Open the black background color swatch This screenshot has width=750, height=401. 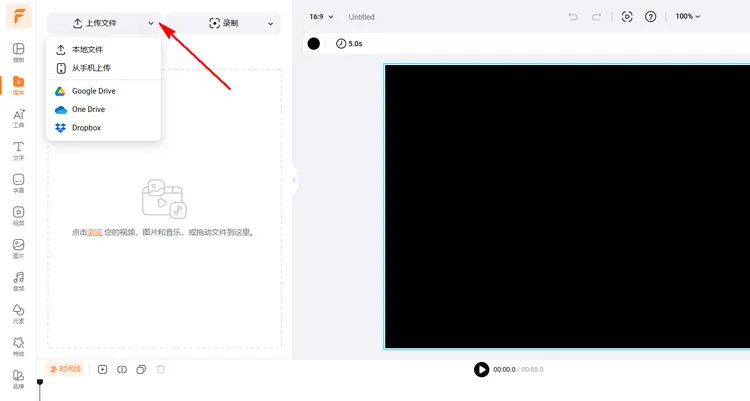coord(314,43)
